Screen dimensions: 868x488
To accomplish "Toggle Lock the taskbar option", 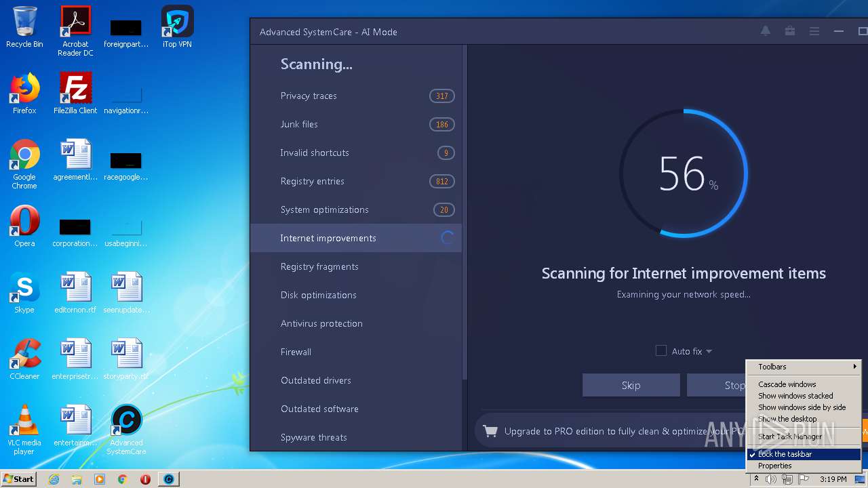I will [804, 454].
